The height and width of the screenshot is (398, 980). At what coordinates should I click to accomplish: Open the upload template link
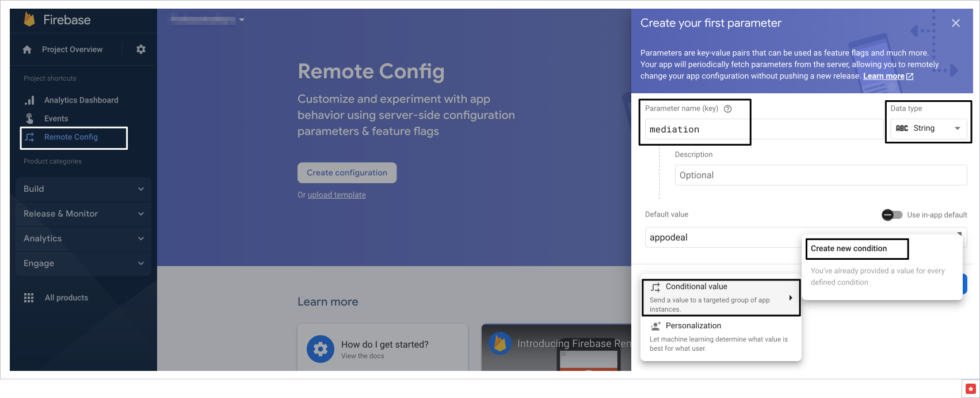coord(337,195)
